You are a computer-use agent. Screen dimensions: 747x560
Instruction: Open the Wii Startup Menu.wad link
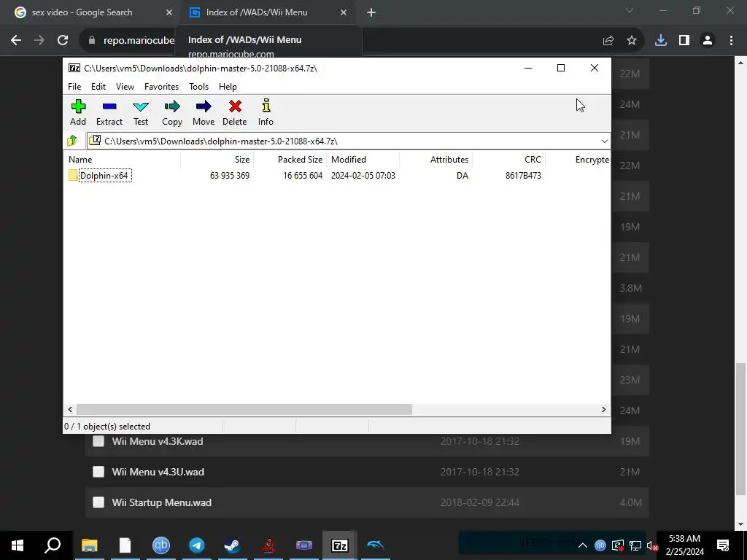(161, 502)
